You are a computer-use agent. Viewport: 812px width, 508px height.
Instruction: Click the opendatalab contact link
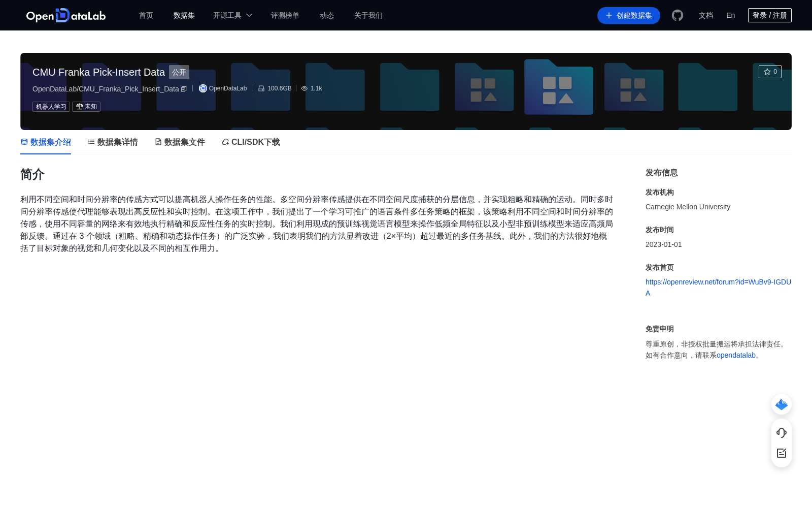(x=736, y=355)
